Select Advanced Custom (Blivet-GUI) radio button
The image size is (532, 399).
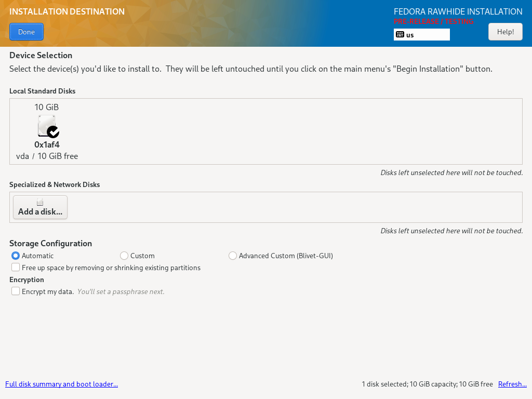233,256
